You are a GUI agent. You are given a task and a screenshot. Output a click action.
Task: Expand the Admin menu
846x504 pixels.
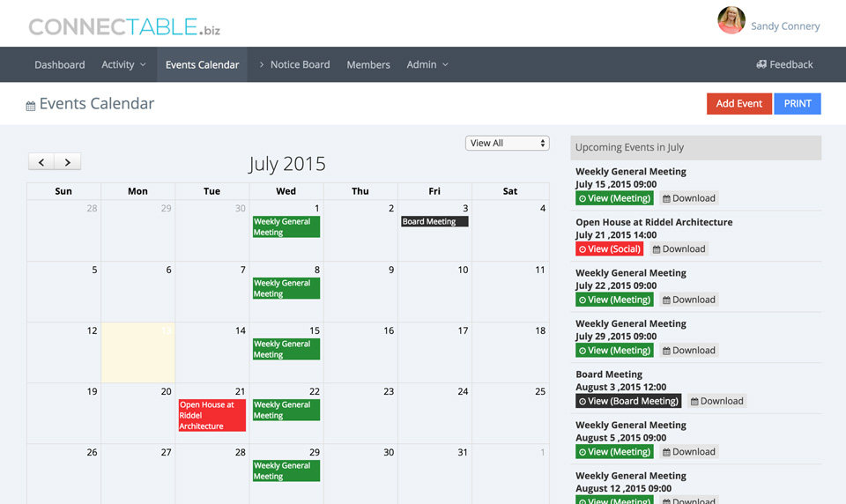click(427, 64)
